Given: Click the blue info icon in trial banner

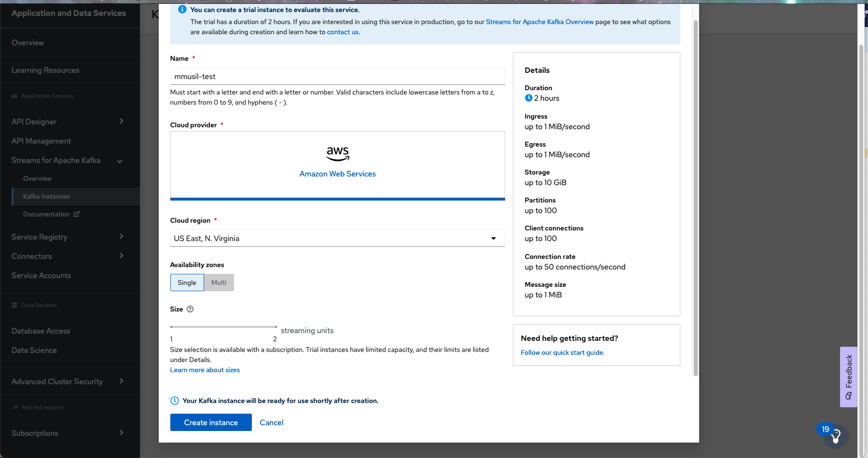Looking at the screenshot, I should click(x=182, y=10).
